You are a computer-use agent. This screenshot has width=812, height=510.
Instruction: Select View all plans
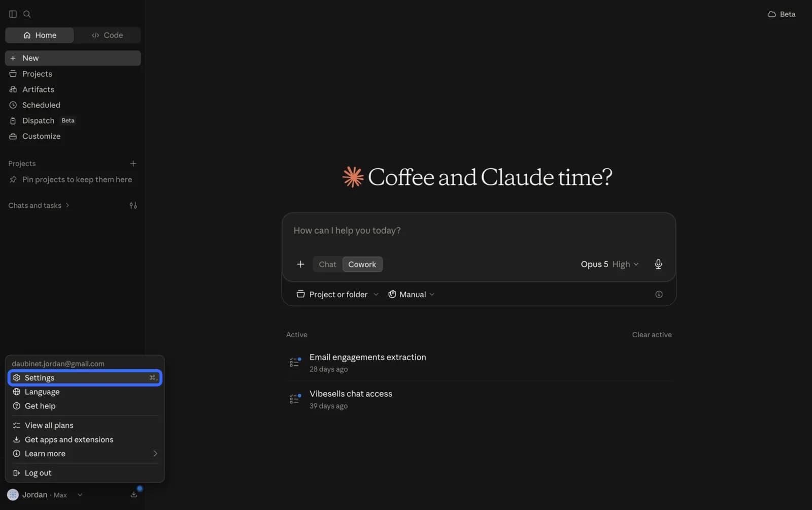click(x=85, y=426)
